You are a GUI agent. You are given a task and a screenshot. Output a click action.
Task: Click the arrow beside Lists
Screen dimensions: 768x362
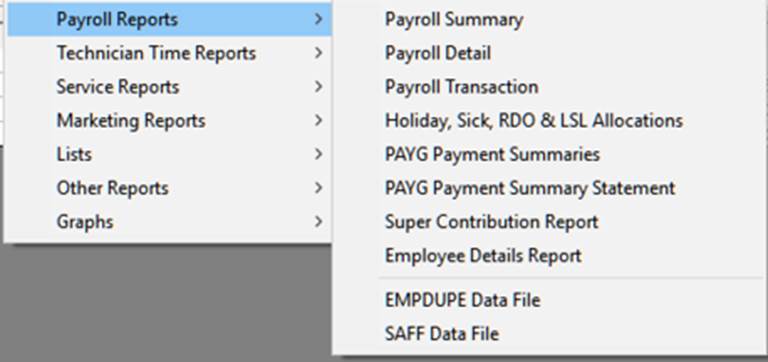tap(319, 154)
